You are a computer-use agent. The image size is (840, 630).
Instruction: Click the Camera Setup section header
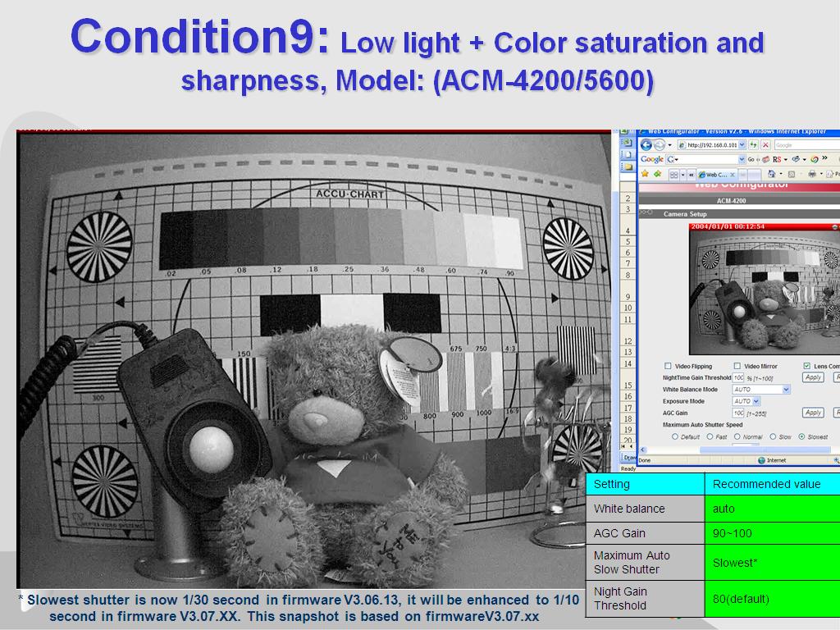click(685, 214)
